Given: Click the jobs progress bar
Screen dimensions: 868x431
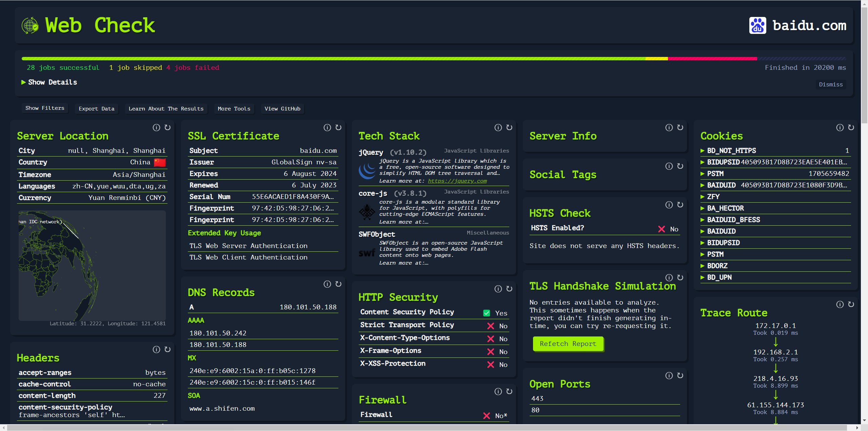Looking at the screenshot, I should point(434,59).
